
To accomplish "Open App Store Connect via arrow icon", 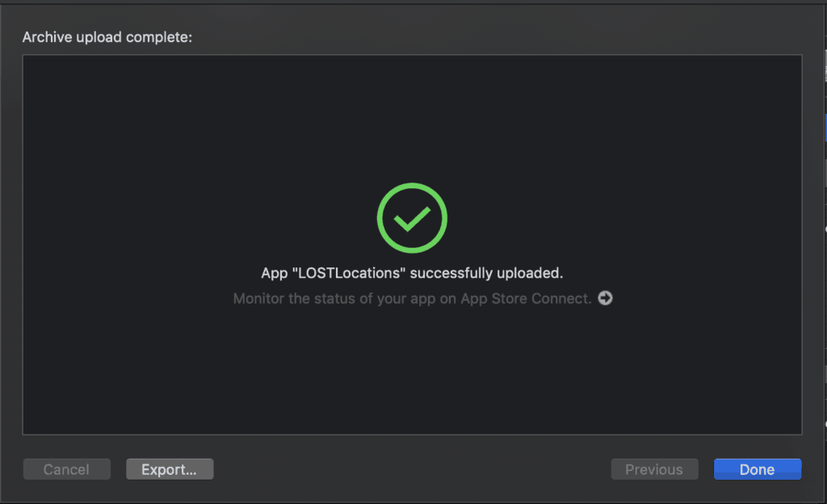I will [x=605, y=298].
